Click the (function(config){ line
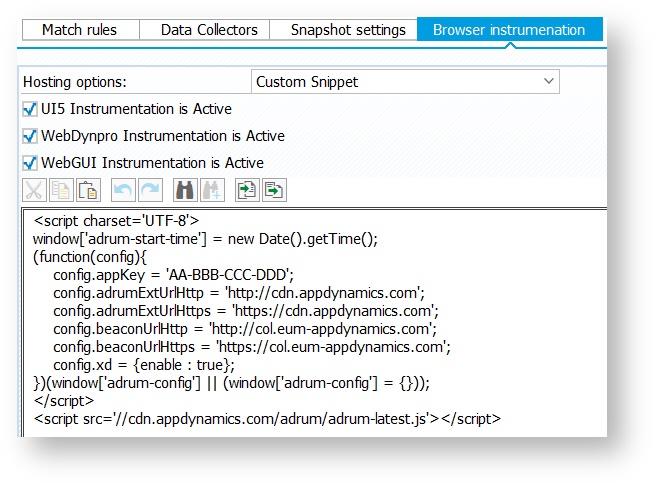655x485 pixels. 90,257
